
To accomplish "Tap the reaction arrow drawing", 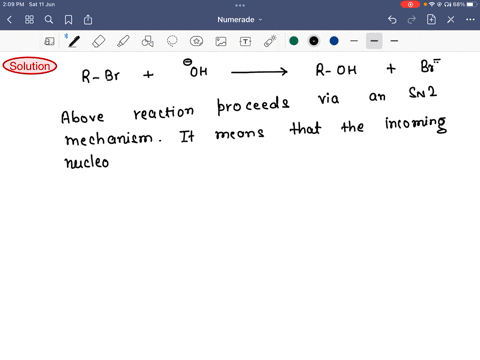I will pos(259,72).
